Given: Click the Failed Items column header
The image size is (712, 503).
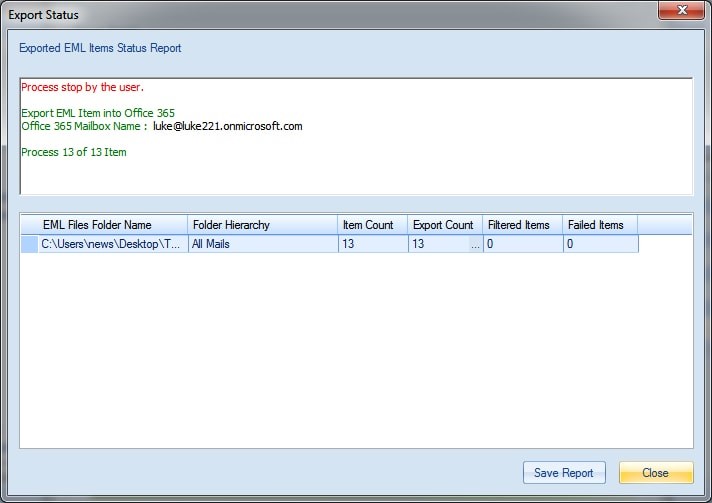Looking at the screenshot, I should 600,225.
